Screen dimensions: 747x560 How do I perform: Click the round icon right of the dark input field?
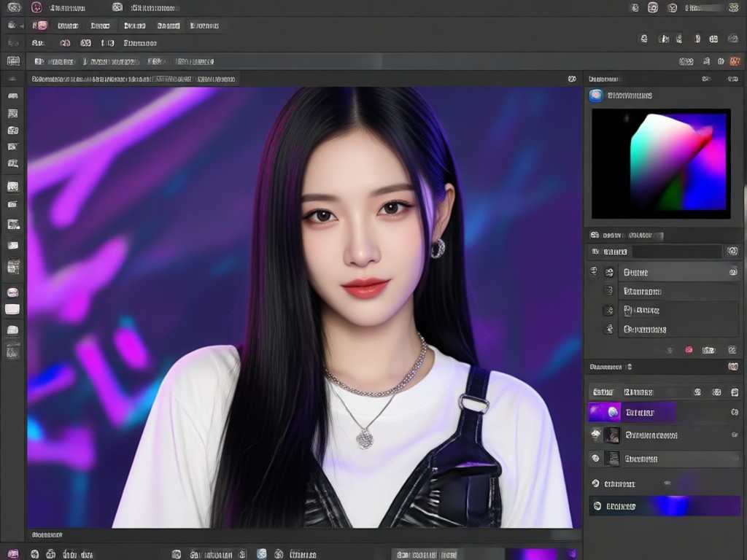732,252
